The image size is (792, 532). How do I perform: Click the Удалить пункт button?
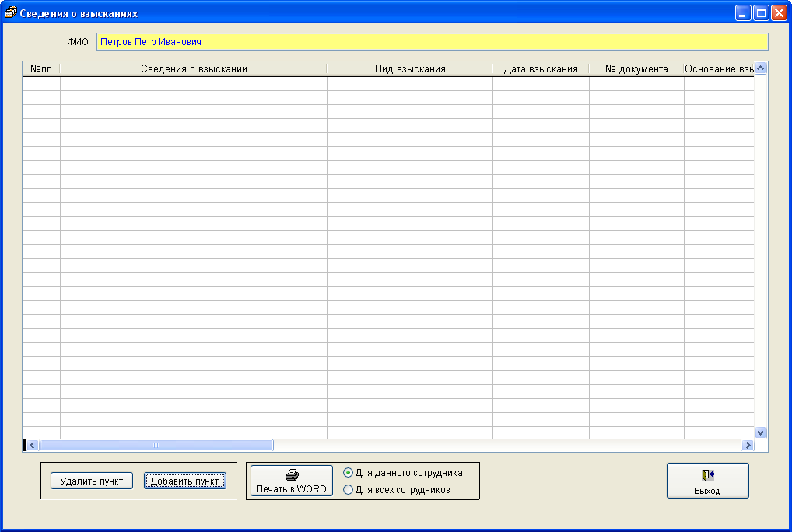(x=92, y=481)
